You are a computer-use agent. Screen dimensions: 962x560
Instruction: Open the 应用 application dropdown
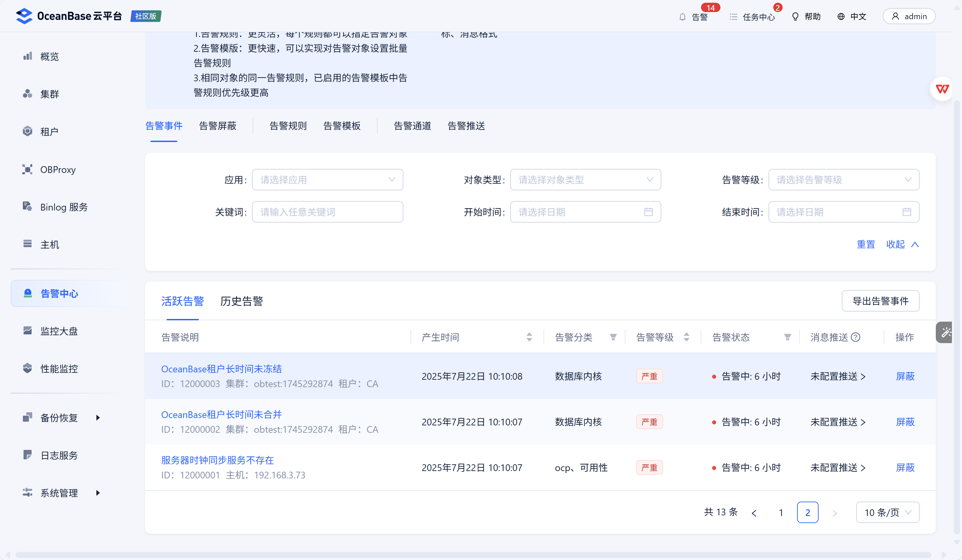(327, 180)
